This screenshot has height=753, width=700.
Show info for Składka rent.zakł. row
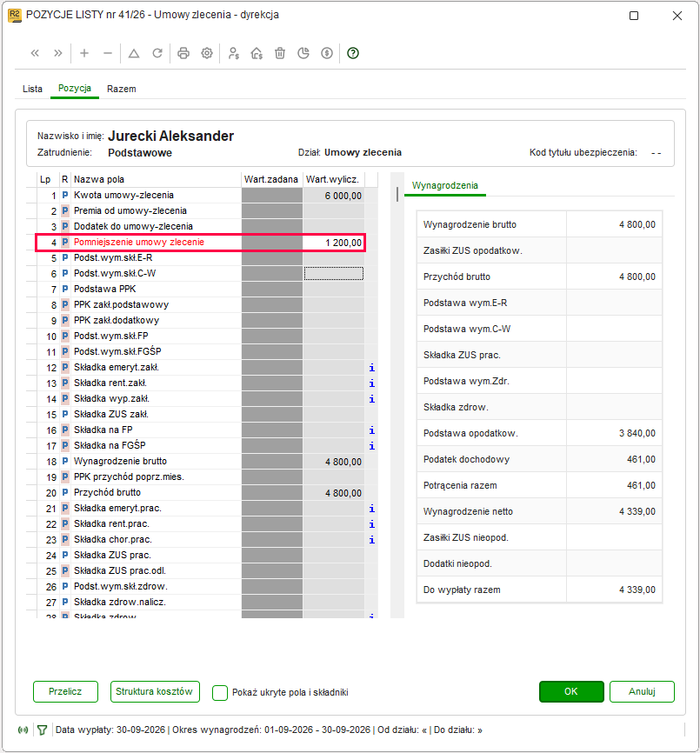pyautogui.click(x=371, y=383)
